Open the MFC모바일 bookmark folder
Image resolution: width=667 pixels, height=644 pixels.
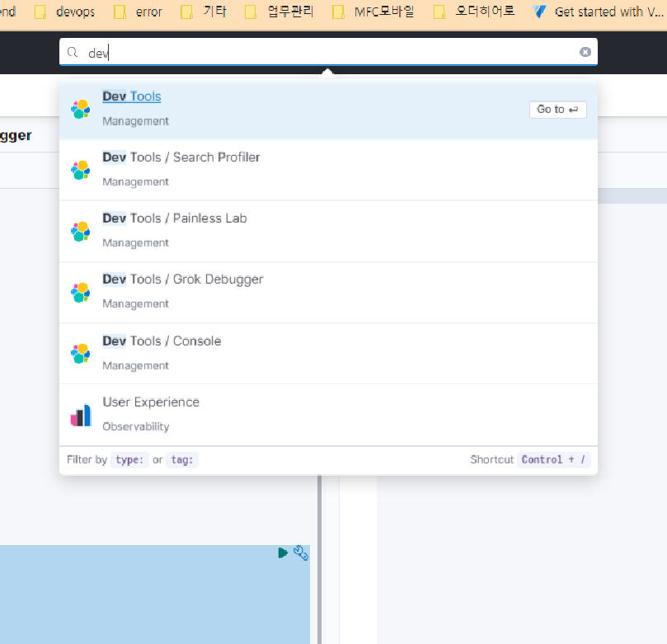tap(373, 12)
